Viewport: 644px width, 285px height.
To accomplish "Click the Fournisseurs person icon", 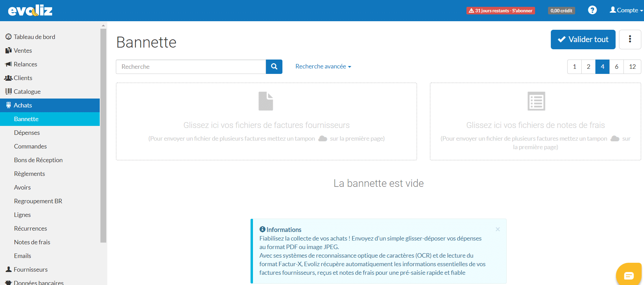I will tap(9, 269).
